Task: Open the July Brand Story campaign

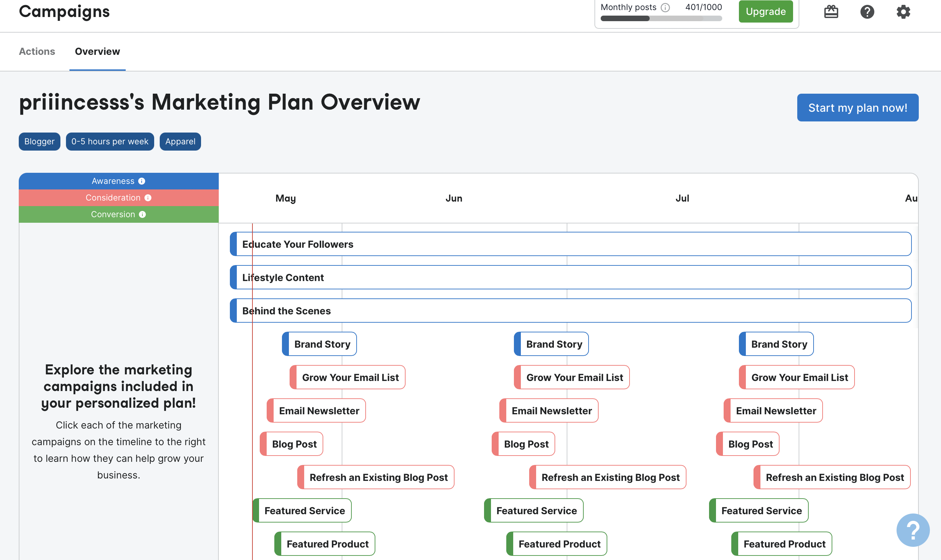Action: tap(776, 344)
